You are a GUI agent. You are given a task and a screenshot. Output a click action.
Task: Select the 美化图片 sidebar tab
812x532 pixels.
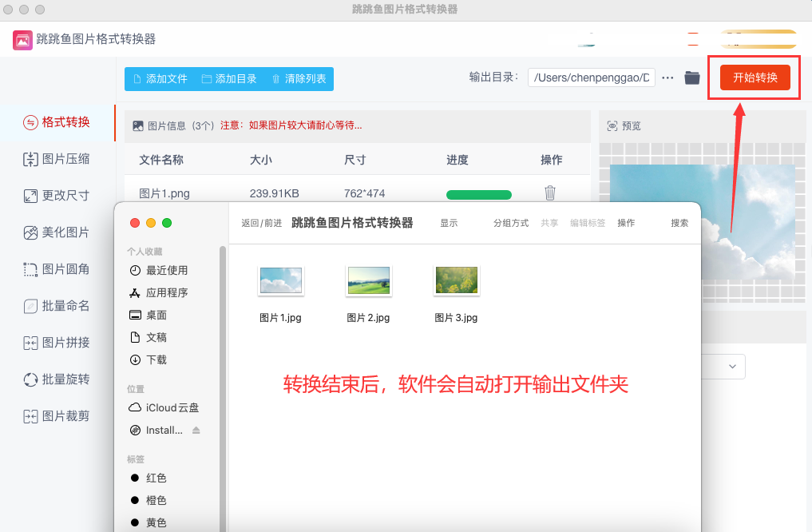57,232
